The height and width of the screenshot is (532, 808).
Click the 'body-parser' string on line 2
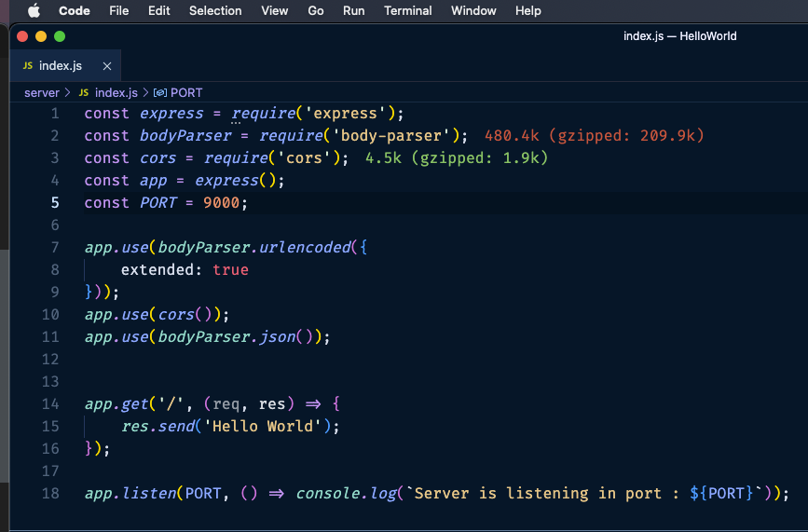[391, 135]
